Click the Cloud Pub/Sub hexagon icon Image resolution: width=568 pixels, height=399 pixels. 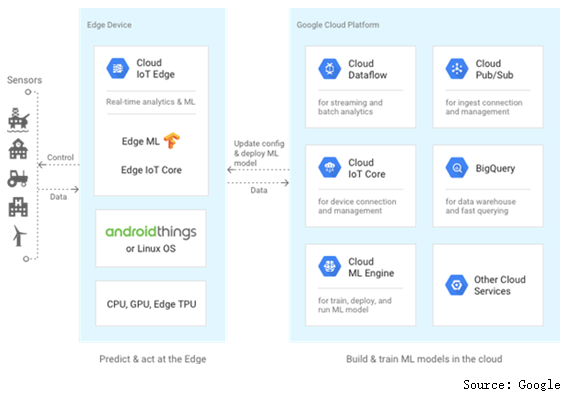[x=457, y=69]
